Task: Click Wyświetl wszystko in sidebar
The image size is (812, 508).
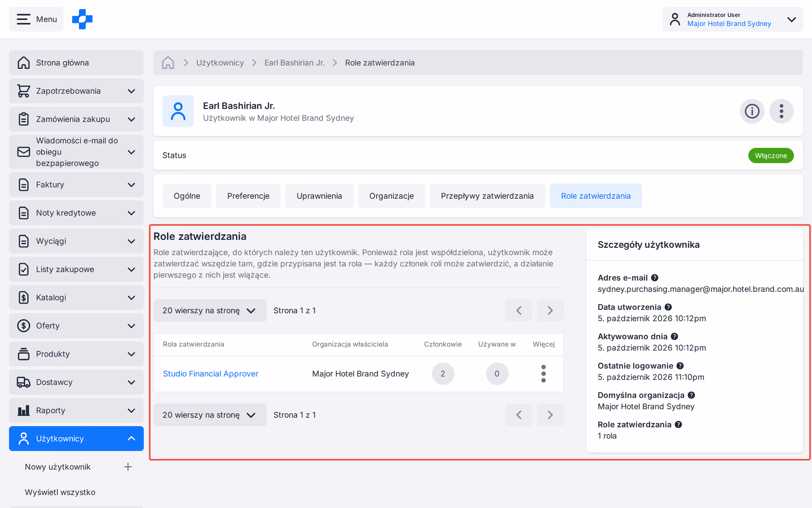Action: point(60,493)
